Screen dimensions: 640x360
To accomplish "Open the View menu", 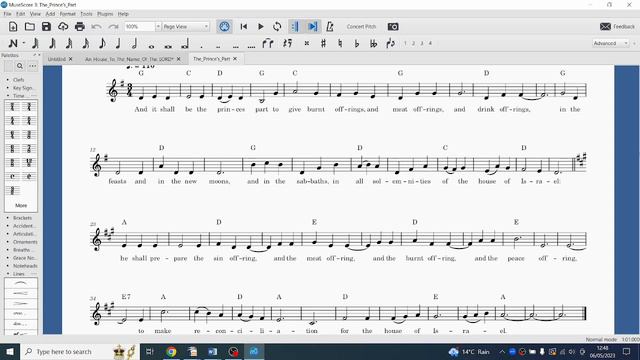I will click(35, 14).
